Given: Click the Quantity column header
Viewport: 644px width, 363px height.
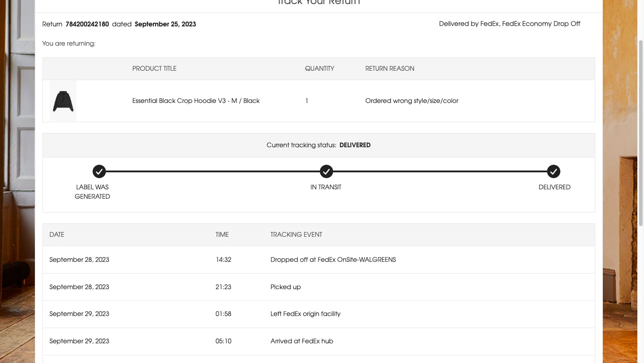Looking at the screenshot, I should coord(319,68).
